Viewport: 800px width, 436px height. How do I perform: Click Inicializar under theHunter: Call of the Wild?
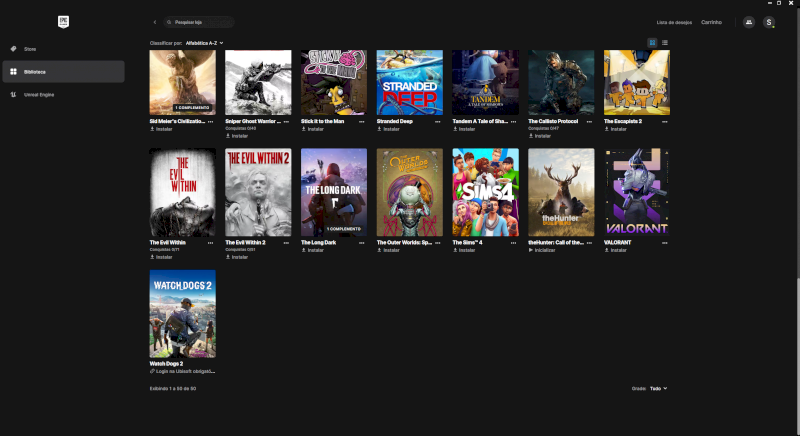click(545, 250)
